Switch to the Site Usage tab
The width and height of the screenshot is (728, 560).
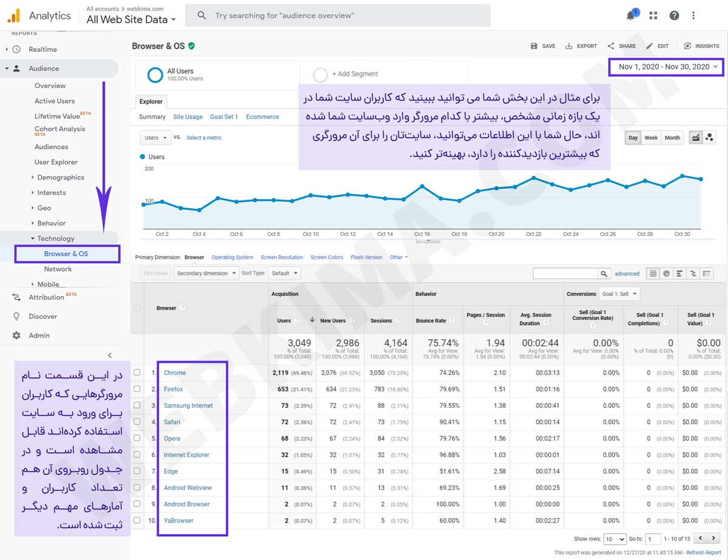pos(187,116)
